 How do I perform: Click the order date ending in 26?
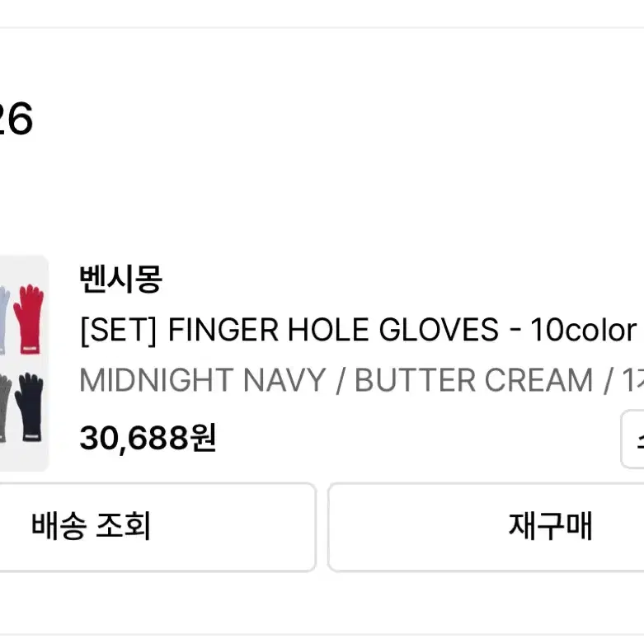(x=16, y=118)
